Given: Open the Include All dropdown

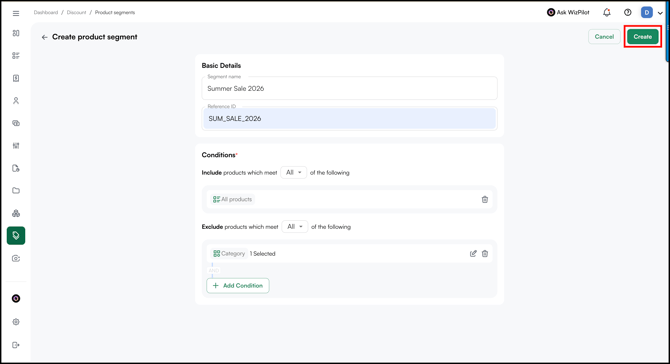Looking at the screenshot, I should (x=294, y=173).
